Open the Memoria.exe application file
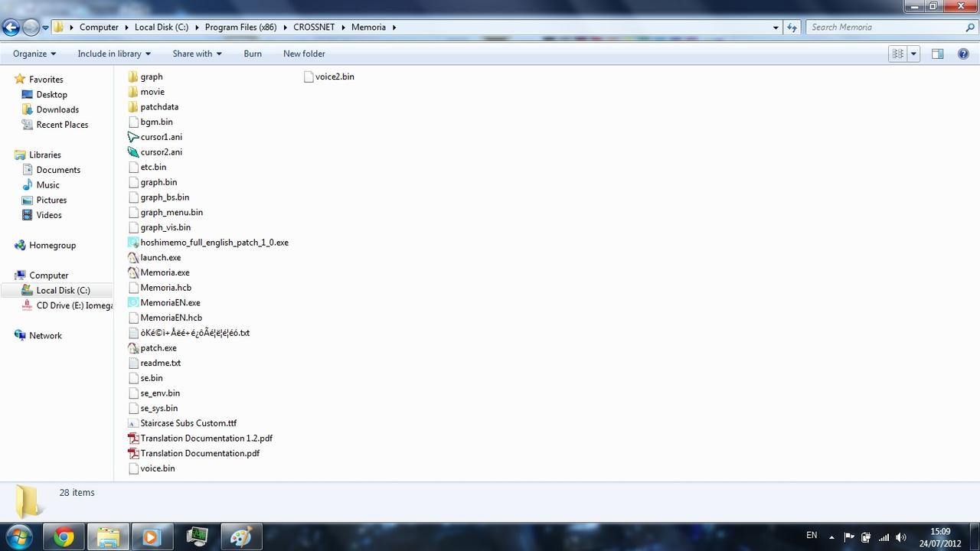 point(164,272)
